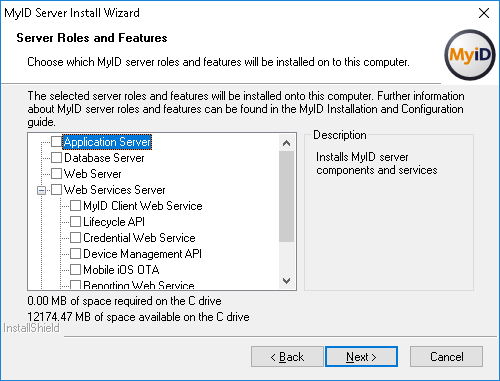Enable the Web Server role checkbox
This screenshot has height=381, width=500.
point(56,173)
